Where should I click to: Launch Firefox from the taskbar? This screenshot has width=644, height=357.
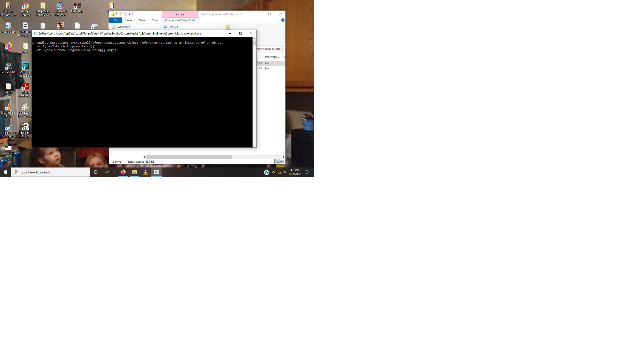[x=123, y=172]
